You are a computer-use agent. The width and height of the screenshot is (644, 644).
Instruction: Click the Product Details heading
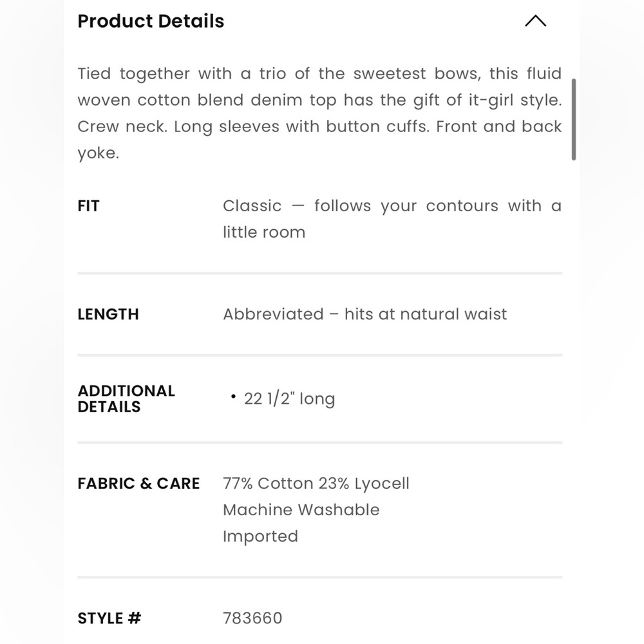[x=151, y=21]
